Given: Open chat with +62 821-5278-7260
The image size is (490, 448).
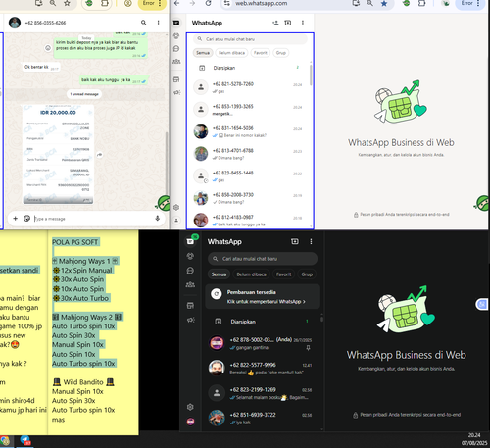Looking at the screenshot, I should (x=250, y=87).
